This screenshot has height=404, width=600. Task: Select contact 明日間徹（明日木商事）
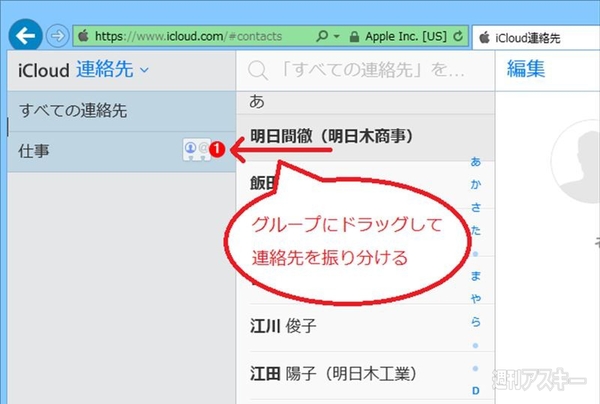pos(365,137)
